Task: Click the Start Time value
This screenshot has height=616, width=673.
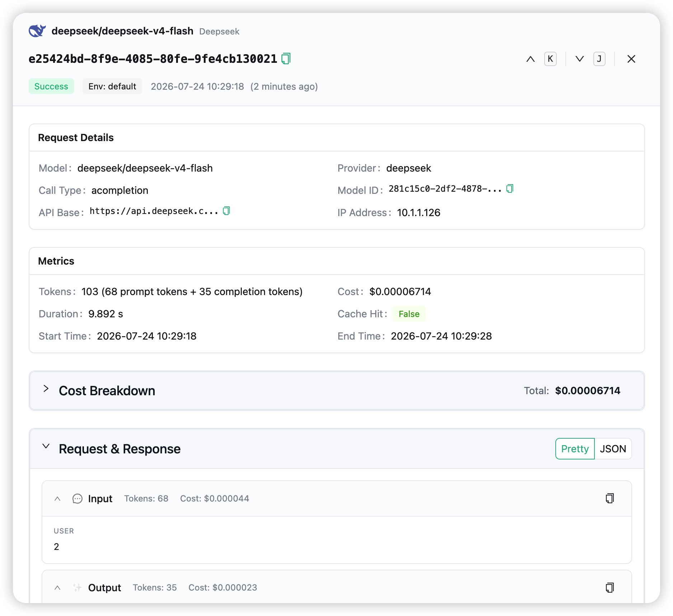Action: 147,336
